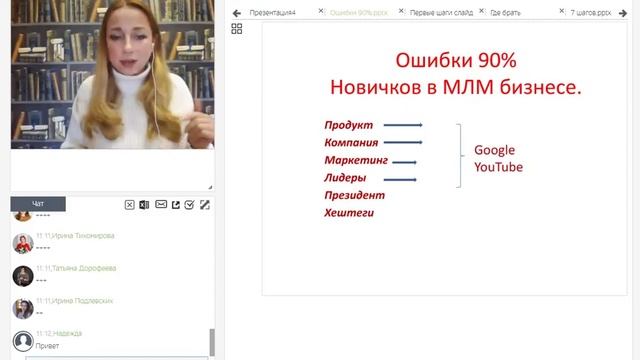The height and width of the screenshot is (360, 640).
Task: Click the word YouTube on the slide
Action: [x=498, y=167]
